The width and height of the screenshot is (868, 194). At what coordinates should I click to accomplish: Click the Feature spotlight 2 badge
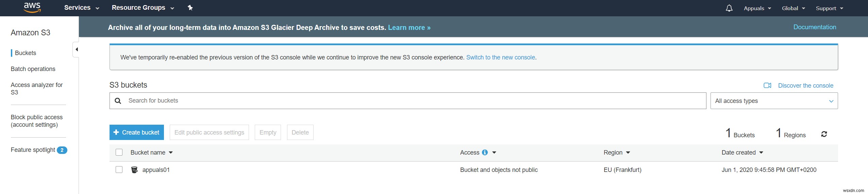[62, 150]
